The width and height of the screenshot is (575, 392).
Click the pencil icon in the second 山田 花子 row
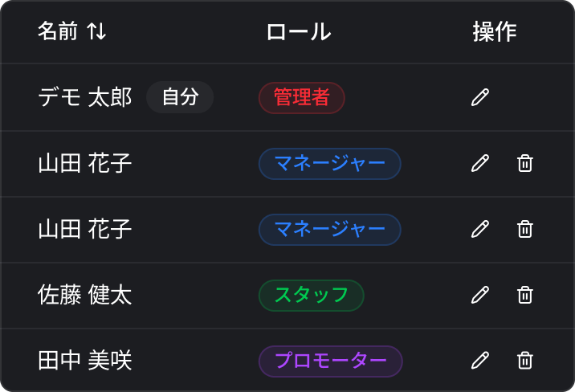480,230
